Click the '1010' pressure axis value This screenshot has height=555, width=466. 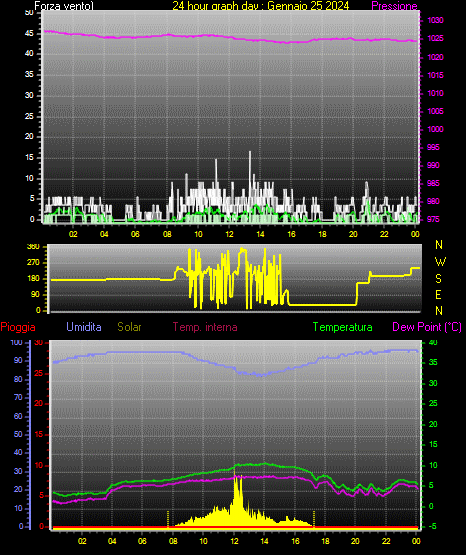[435, 93]
